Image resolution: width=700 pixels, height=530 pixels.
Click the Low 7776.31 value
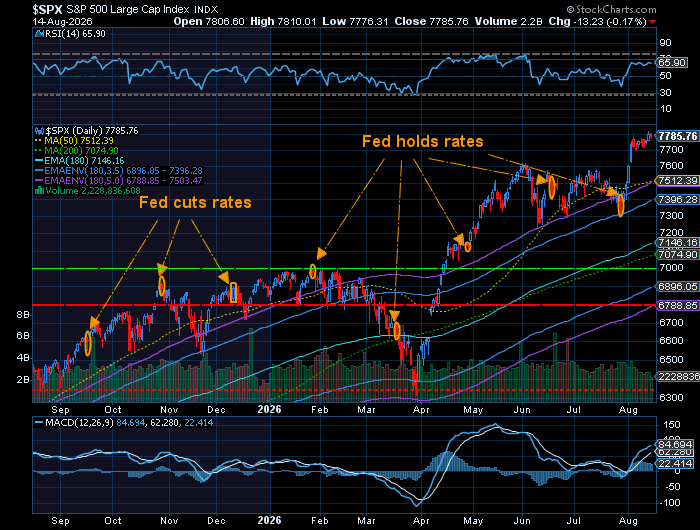pos(355,21)
